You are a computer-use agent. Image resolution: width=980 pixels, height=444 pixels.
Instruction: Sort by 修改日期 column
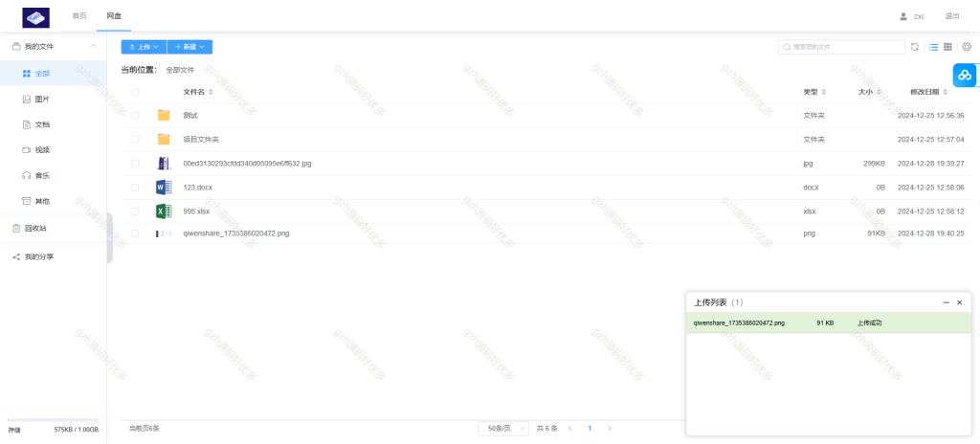point(928,92)
